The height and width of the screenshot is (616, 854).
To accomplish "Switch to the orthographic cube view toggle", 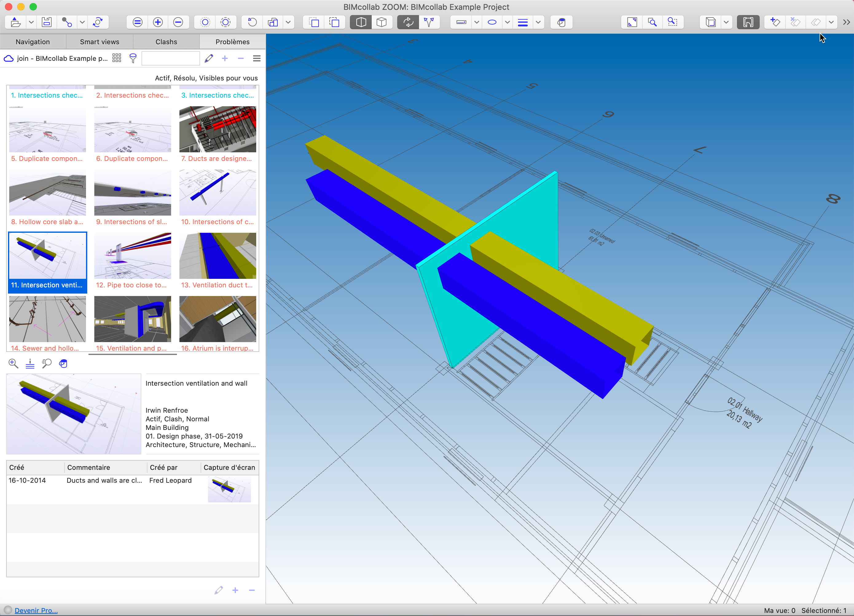I will [x=382, y=22].
